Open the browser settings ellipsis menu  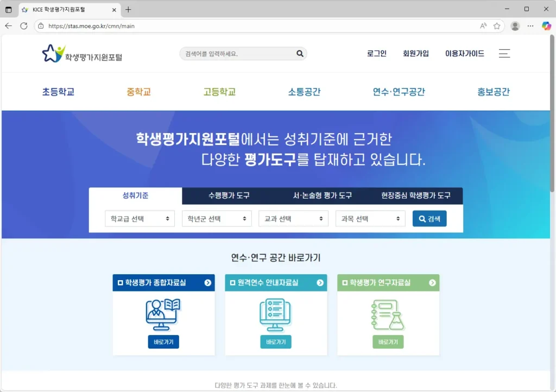point(530,26)
